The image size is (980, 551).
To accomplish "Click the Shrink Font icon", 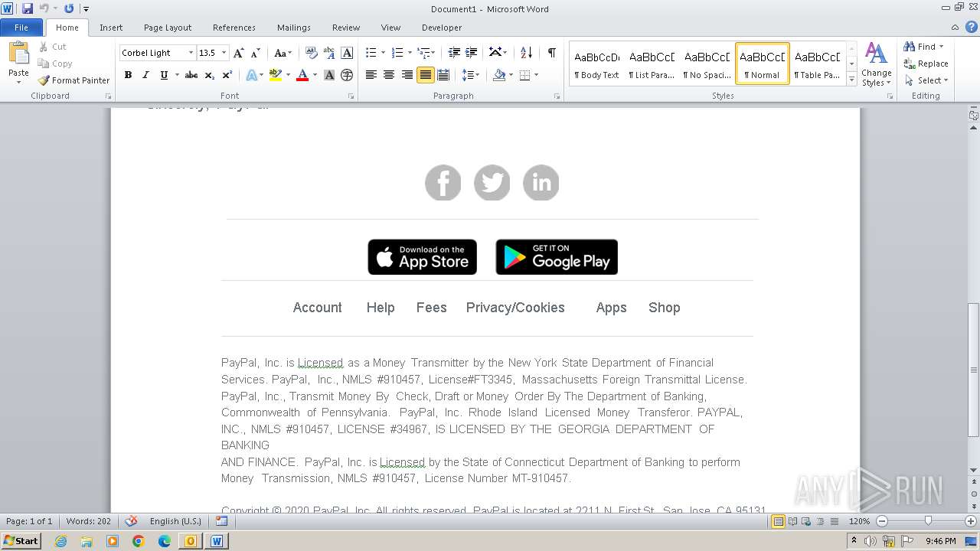I will point(256,53).
